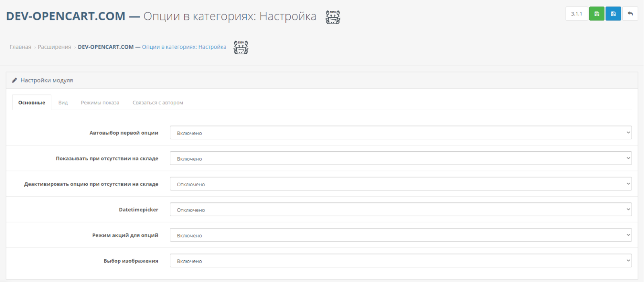Click the Datetimepicker label
Viewport: 644px width, 282px height.
pyautogui.click(x=138, y=210)
